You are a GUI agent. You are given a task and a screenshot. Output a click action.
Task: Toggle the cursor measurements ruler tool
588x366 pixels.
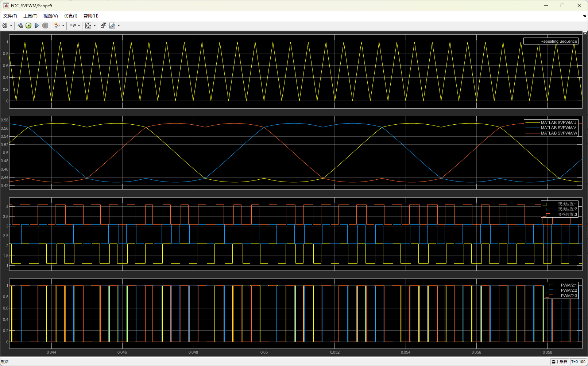(112, 26)
